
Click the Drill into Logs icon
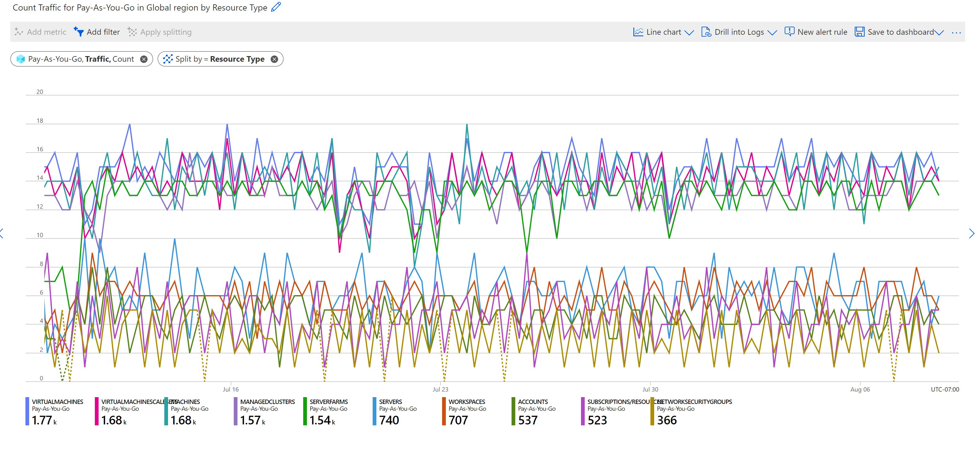(706, 32)
